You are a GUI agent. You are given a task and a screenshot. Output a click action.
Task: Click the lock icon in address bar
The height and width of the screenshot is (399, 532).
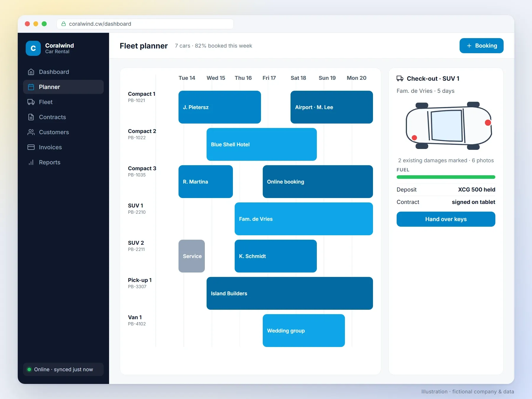[x=63, y=24]
